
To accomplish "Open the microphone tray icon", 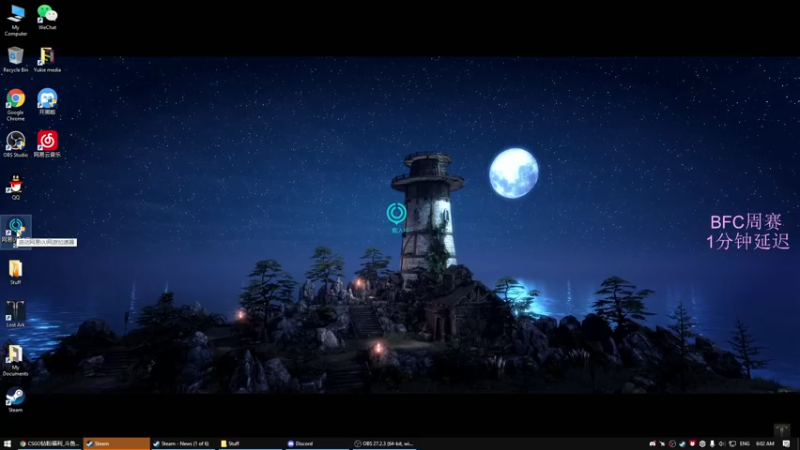I will (x=712, y=444).
